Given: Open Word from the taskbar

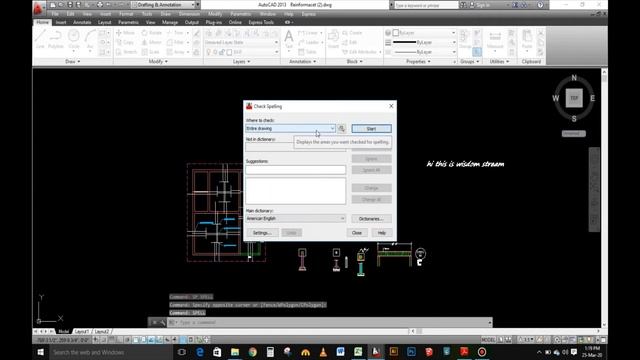Looking at the screenshot, I should [x=340, y=352].
